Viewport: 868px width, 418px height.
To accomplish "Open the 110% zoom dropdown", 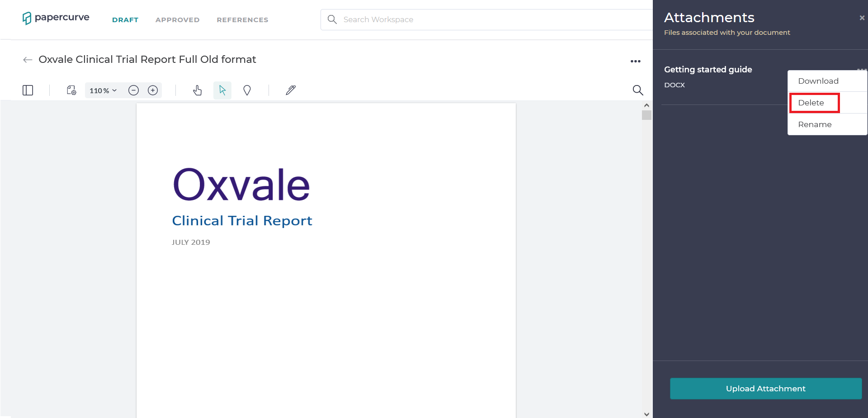I will click(103, 90).
